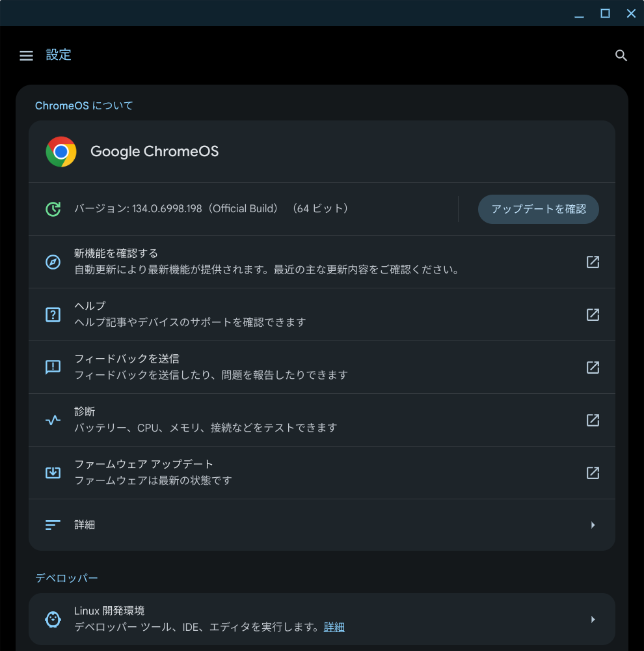Open external link for フィードバックを送信

tap(593, 367)
